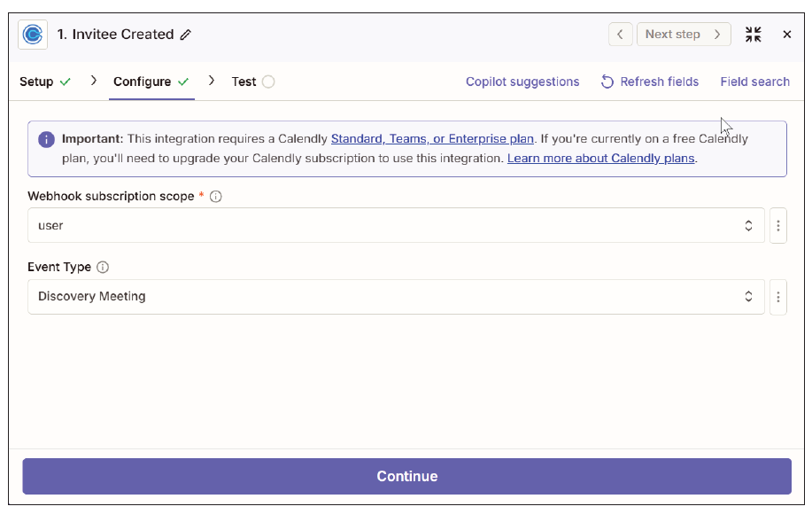The image size is (812, 522).
Task: Click the Test status circle indicator
Action: coord(268,82)
